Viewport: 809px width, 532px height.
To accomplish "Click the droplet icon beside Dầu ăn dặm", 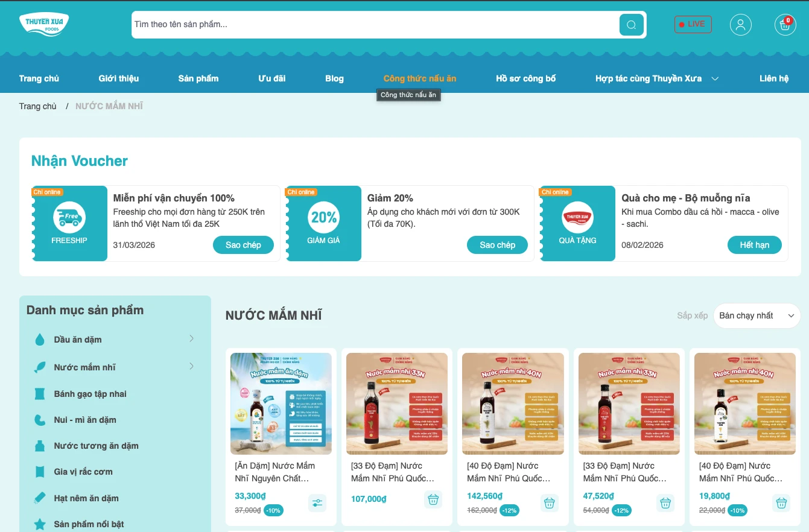I will (40, 340).
